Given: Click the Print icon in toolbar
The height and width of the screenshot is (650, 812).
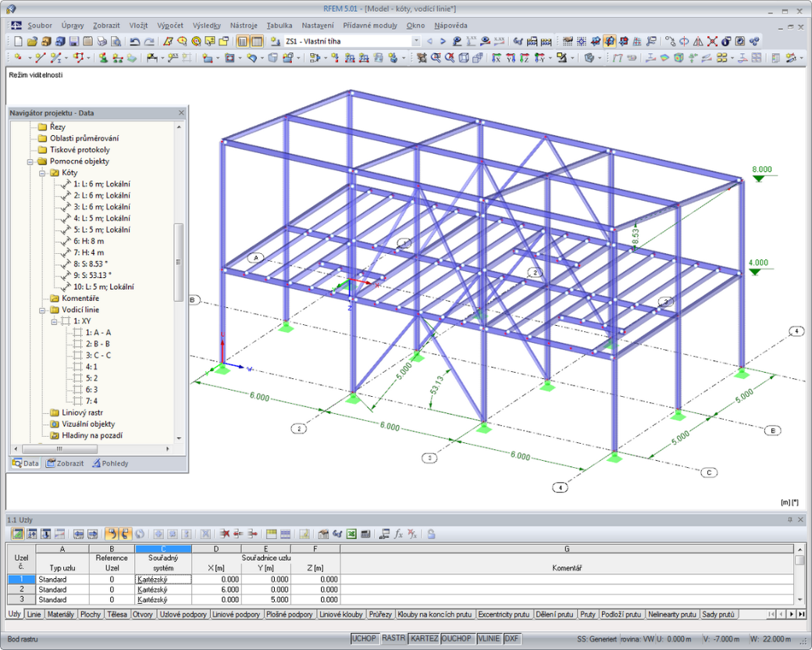Looking at the screenshot, I should [x=102, y=41].
